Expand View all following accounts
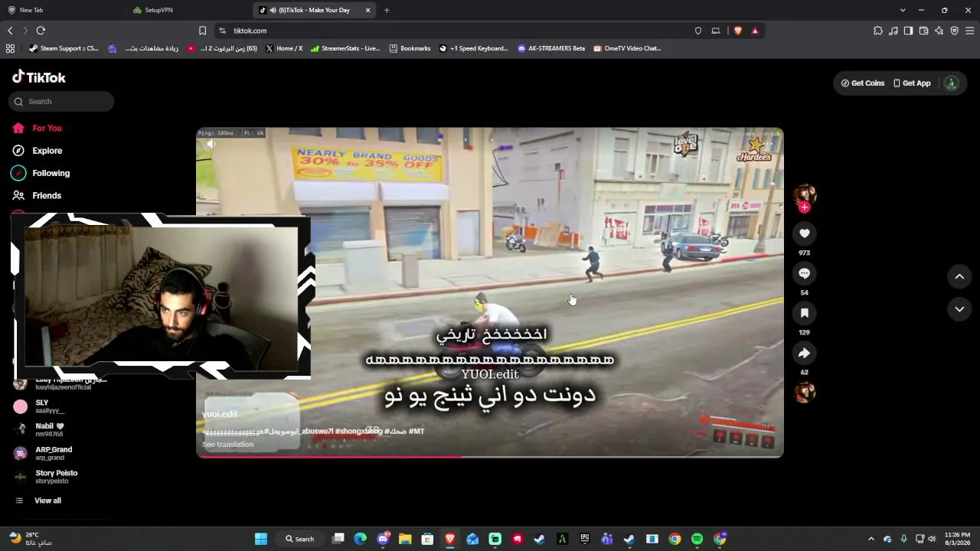The height and width of the screenshot is (551, 980). coord(47,500)
